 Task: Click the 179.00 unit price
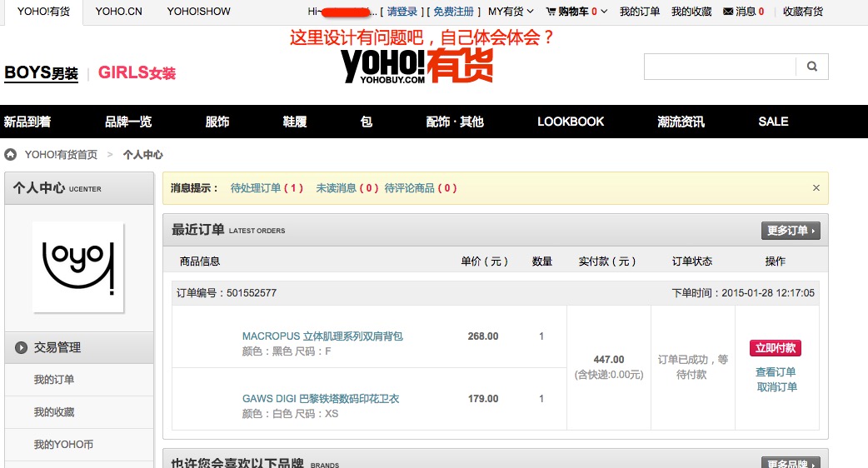[482, 398]
